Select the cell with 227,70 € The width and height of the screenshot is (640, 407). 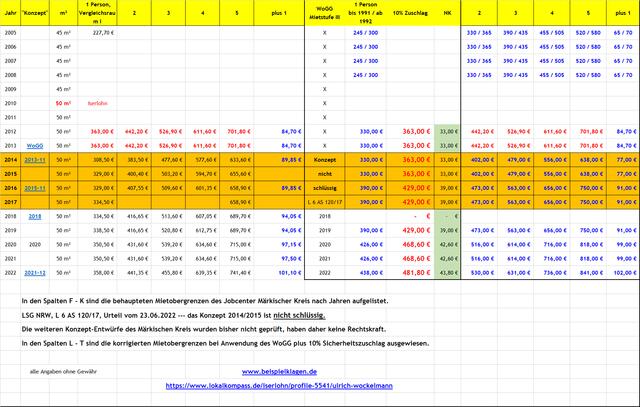coord(97,33)
